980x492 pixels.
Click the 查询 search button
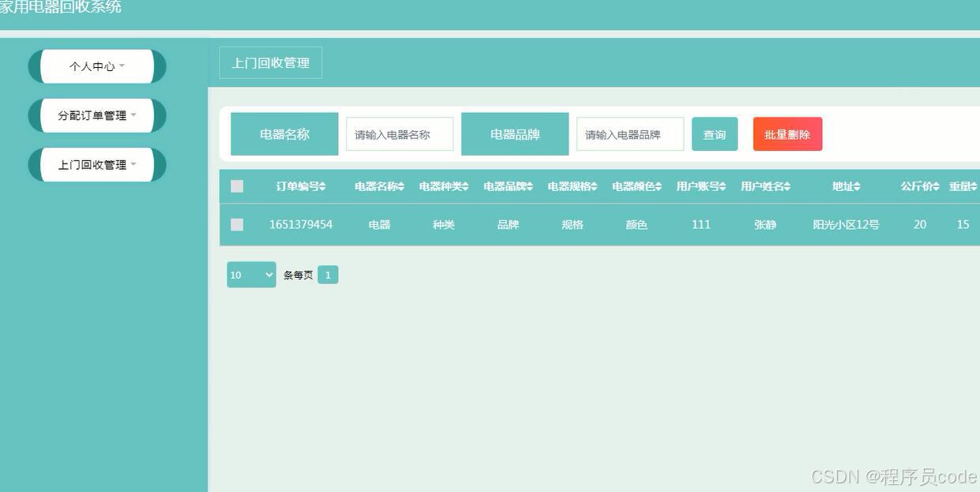point(714,133)
